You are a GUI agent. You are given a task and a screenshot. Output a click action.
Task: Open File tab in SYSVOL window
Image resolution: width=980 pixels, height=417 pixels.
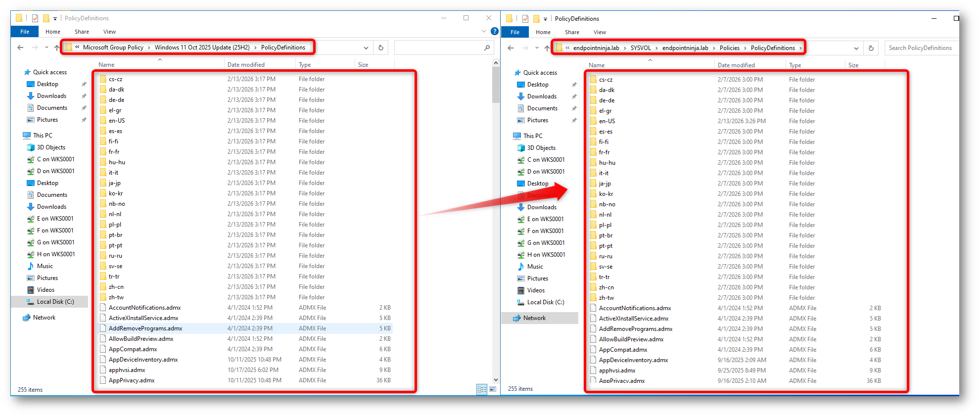coord(515,32)
